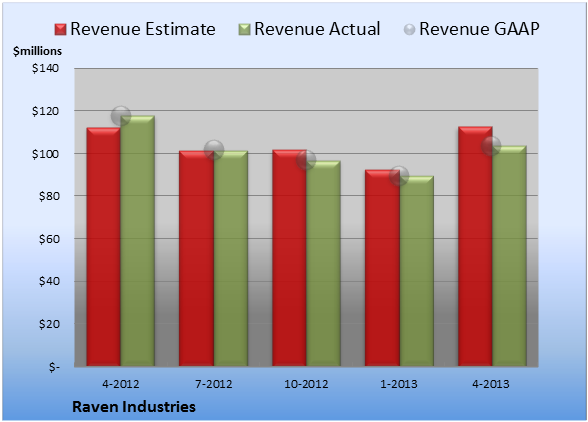Click the GAAP marker above 7-2012
The image size is (588, 422).
click(214, 150)
